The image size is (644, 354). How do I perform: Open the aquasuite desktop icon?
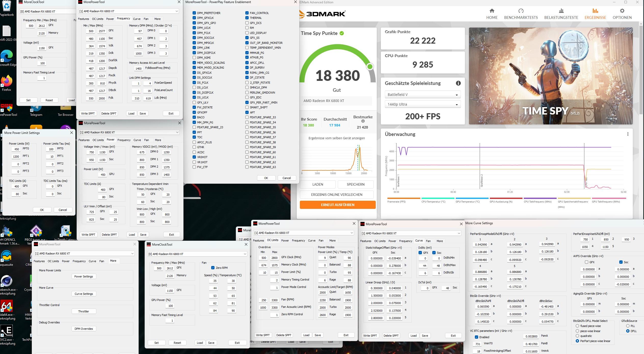pyautogui.click(x=6, y=256)
